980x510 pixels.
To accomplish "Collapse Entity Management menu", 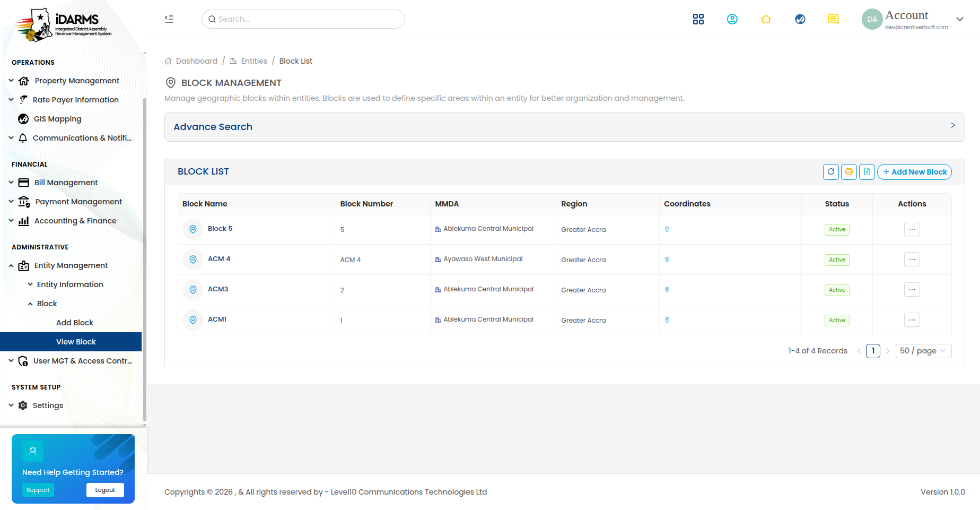I will pos(71,265).
